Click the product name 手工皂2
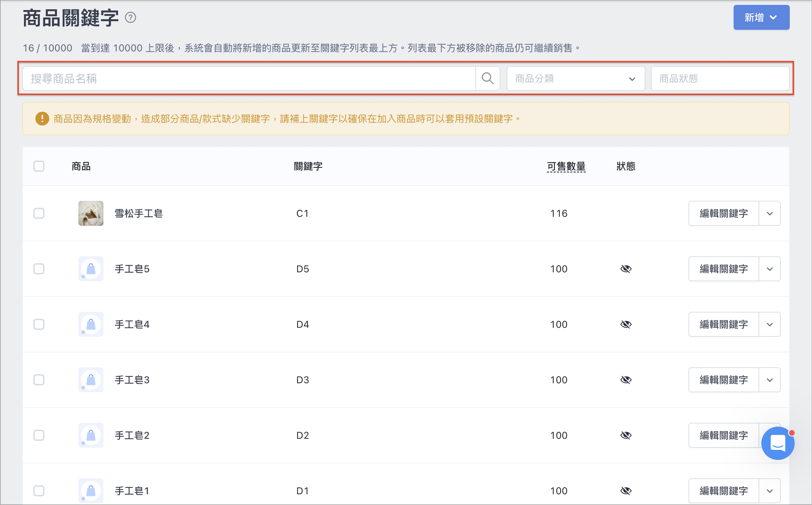This screenshot has height=505, width=812. click(132, 435)
